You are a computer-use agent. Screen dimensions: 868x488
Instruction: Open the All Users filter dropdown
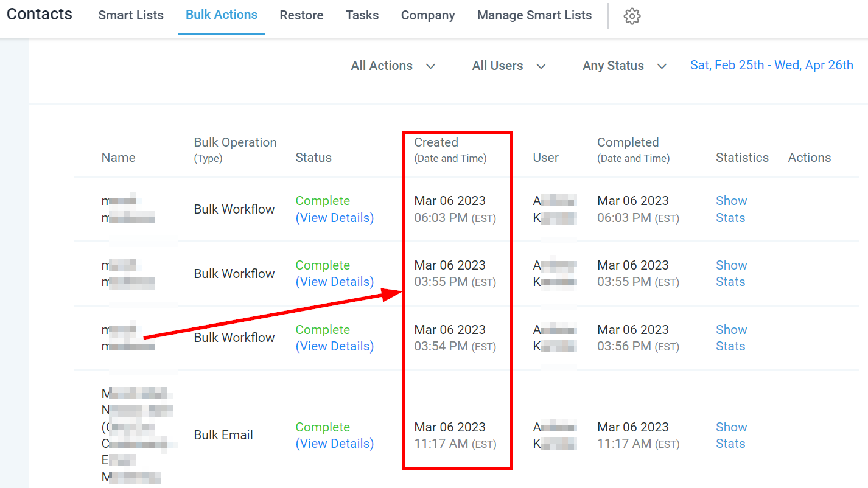508,66
